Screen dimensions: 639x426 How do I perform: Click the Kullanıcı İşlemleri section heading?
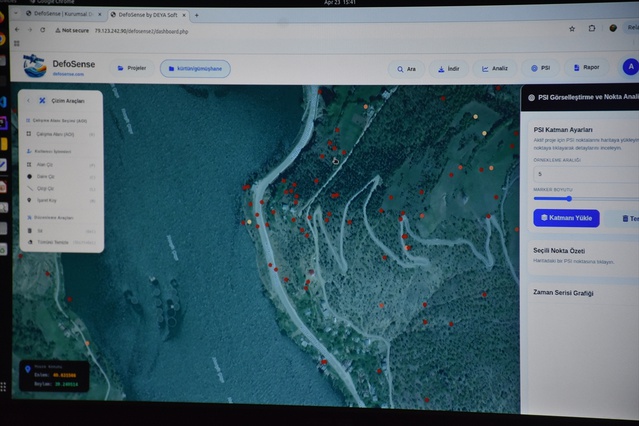tap(53, 151)
